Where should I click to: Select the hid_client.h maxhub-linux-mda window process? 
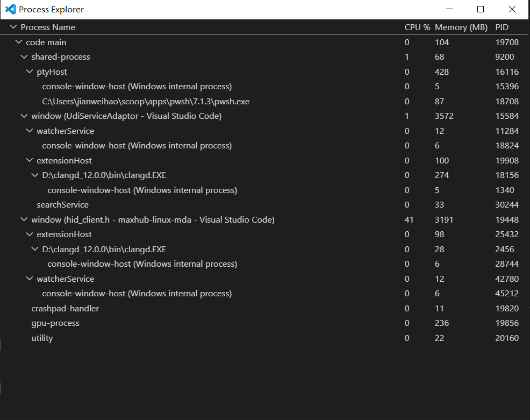point(154,219)
